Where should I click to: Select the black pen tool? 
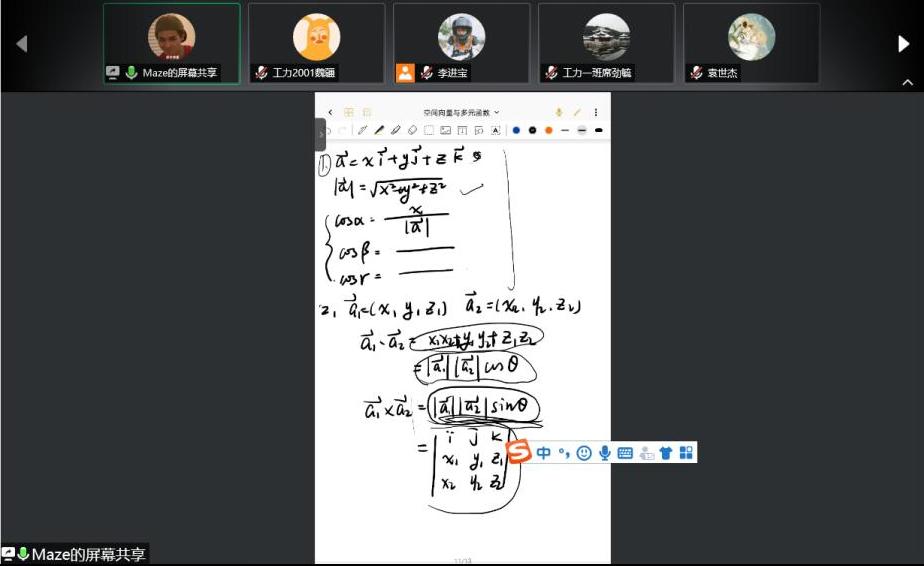379,130
